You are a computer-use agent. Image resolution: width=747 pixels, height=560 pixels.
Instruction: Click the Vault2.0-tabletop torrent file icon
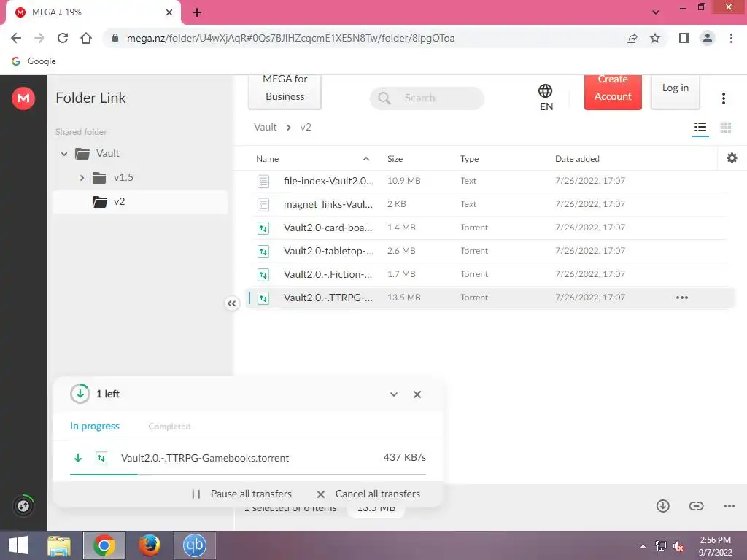263,252
